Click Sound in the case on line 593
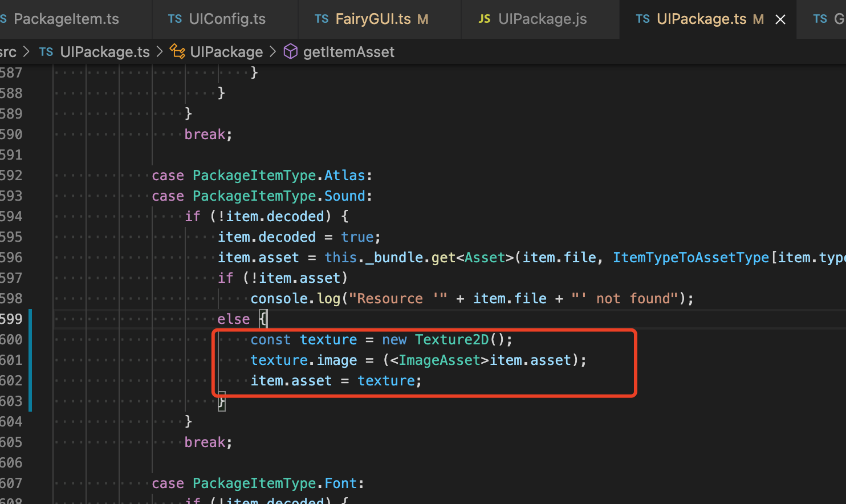This screenshot has width=846, height=504. [345, 196]
